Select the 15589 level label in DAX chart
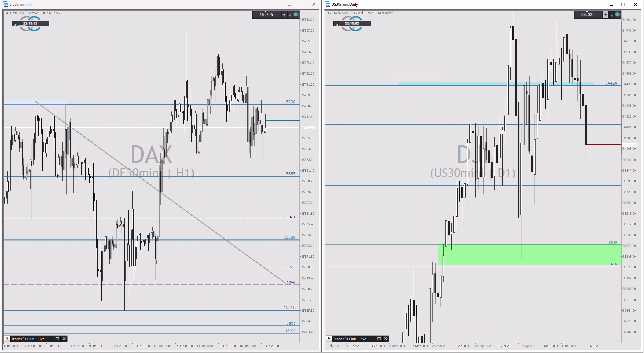 tap(289, 237)
